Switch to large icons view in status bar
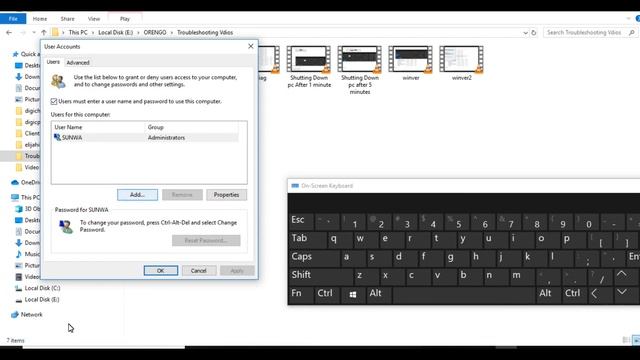 636,340
